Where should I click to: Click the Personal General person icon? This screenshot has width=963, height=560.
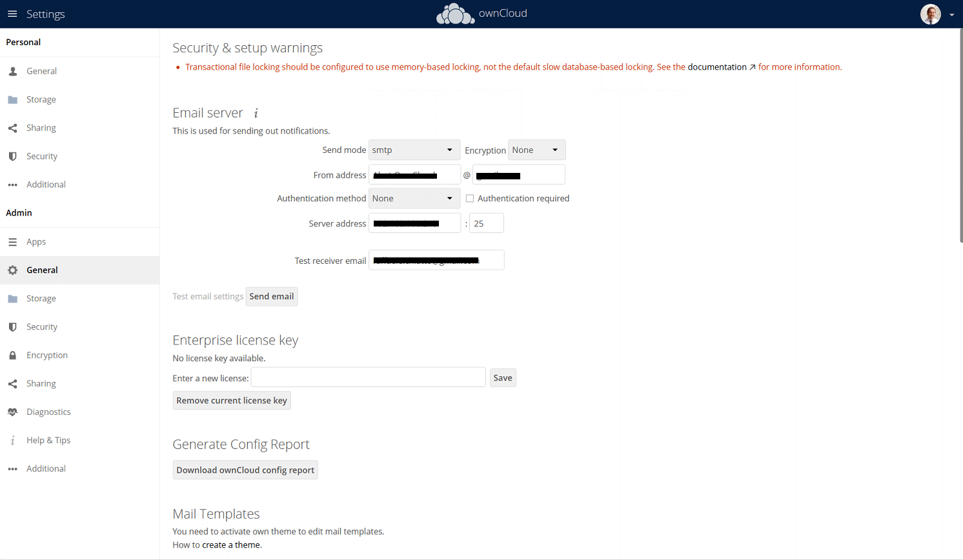coord(12,72)
